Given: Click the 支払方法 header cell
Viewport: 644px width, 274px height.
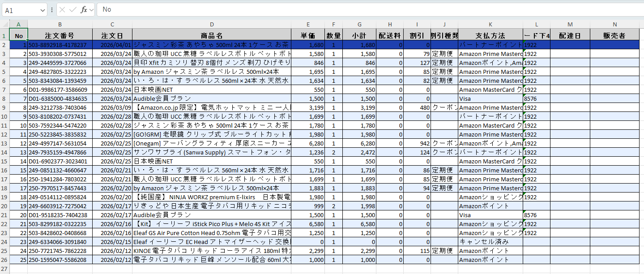Looking at the screenshot, I should click(x=490, y=35).
